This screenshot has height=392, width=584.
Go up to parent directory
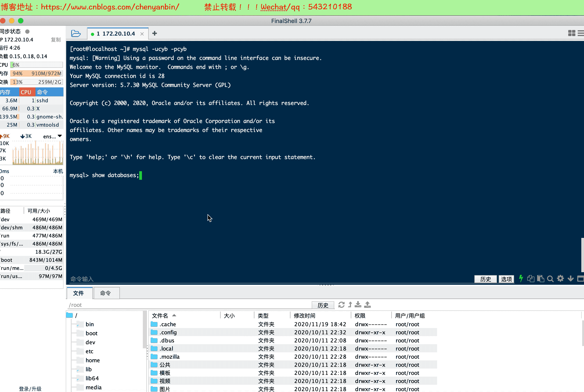tap(350, 305)
